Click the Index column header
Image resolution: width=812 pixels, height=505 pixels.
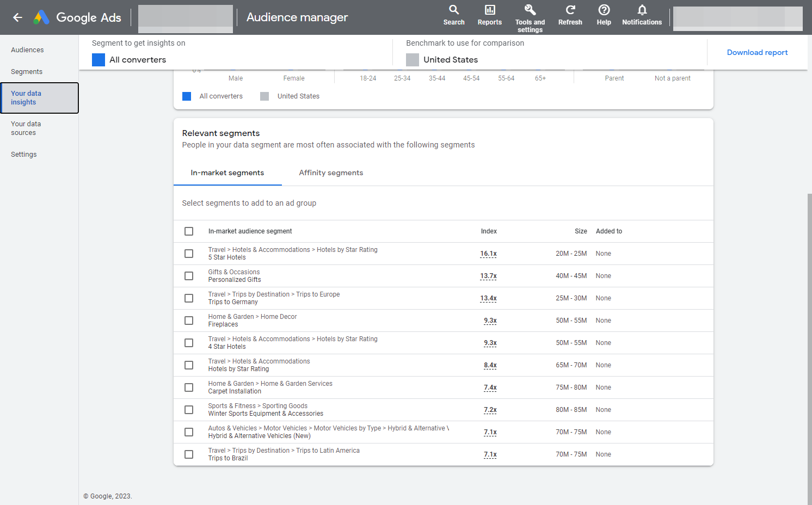pyautogui.click(x=489, y=231)
